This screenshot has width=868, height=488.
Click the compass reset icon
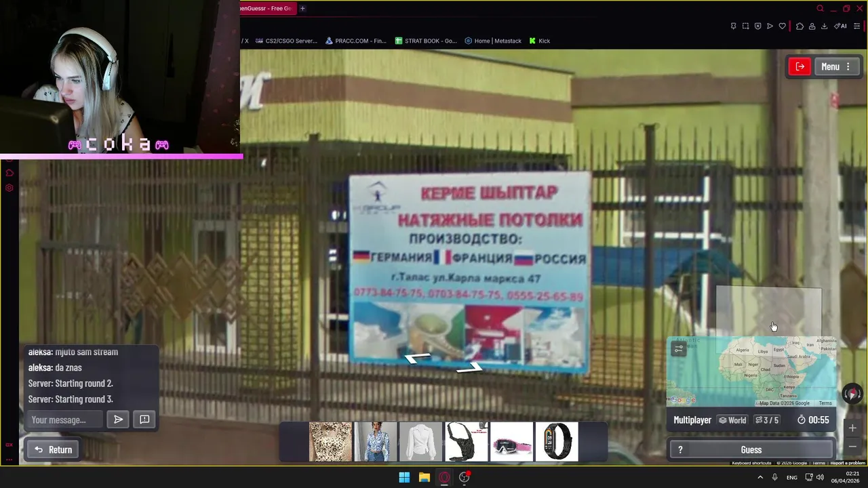pos(852,393)
